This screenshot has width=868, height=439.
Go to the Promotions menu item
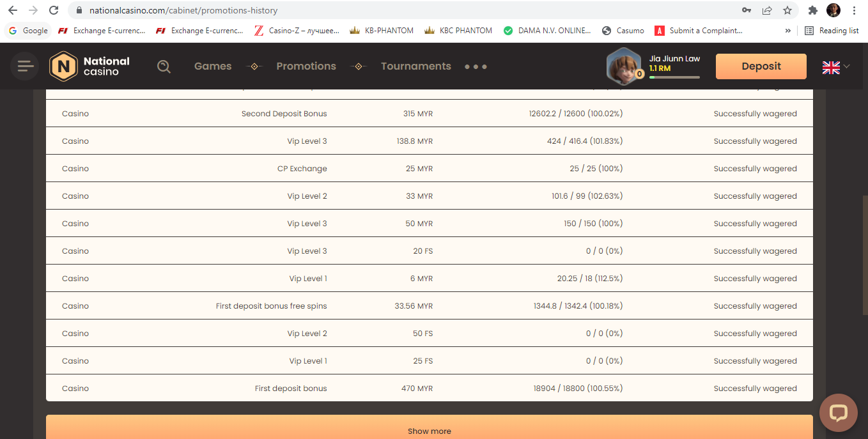306,66
